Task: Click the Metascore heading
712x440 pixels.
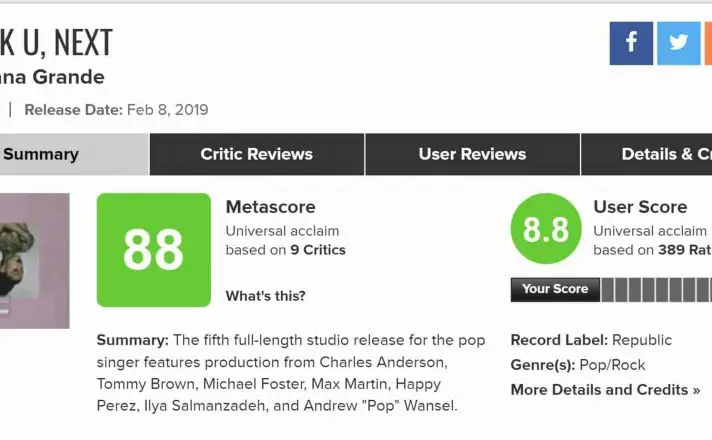Action: click(x=270, y=207)
